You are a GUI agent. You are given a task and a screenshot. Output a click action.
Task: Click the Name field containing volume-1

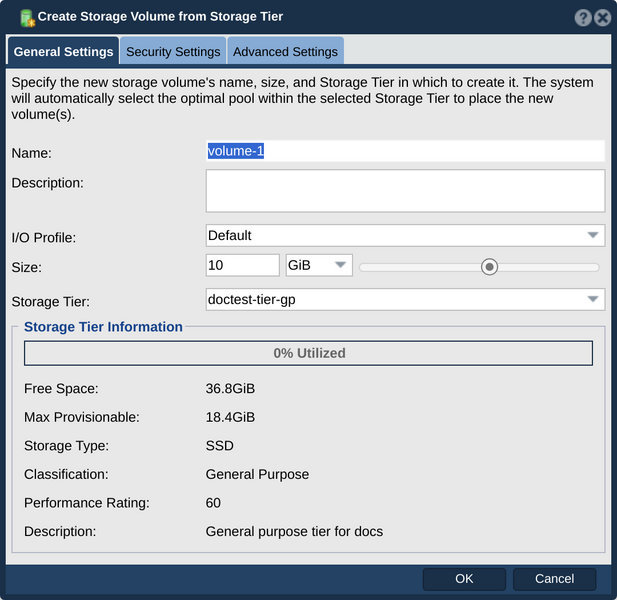pos(405,151)
